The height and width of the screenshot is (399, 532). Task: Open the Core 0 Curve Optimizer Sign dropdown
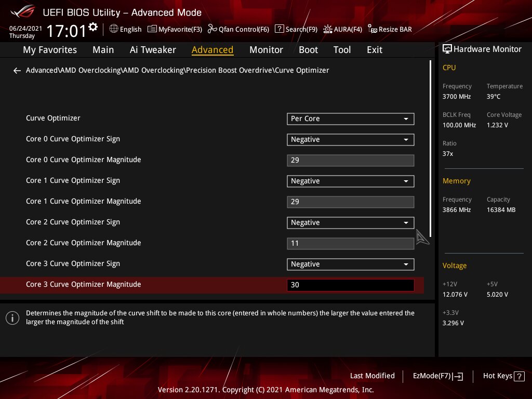point(351,139)
